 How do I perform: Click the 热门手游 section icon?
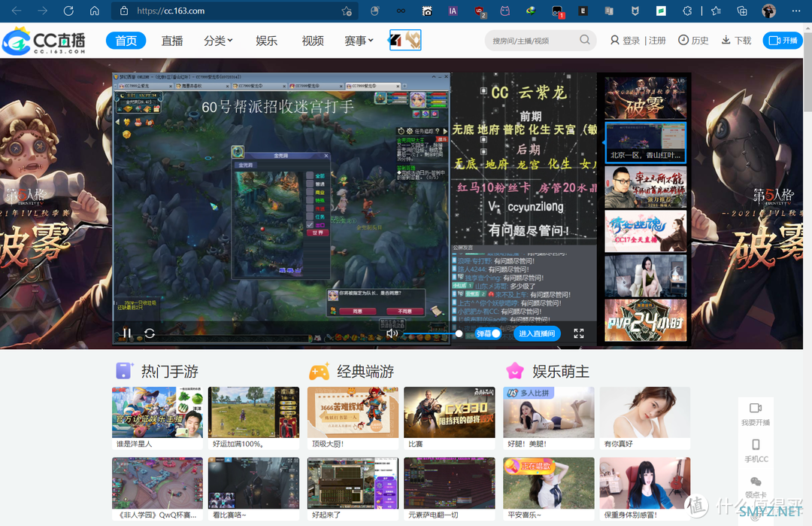click(x=124, y=371)
